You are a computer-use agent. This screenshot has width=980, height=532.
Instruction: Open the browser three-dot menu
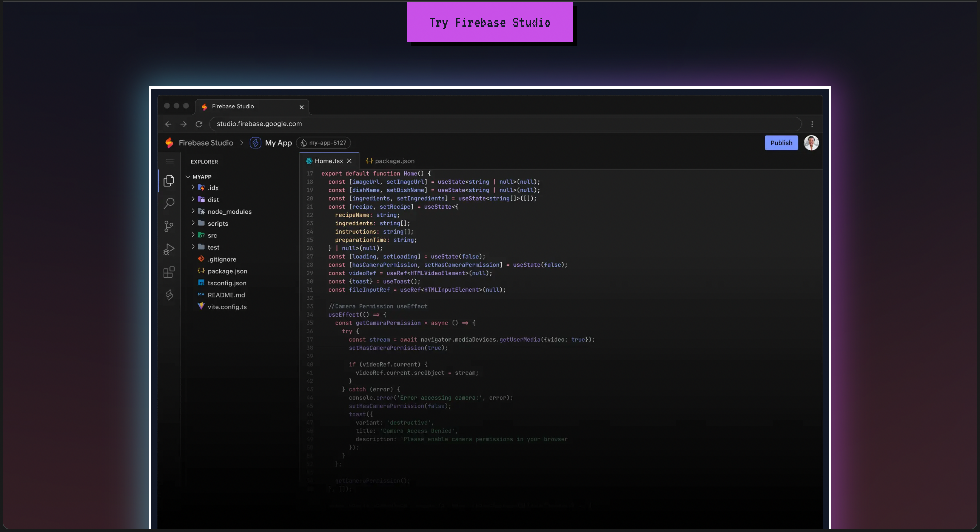pos(812,124)
